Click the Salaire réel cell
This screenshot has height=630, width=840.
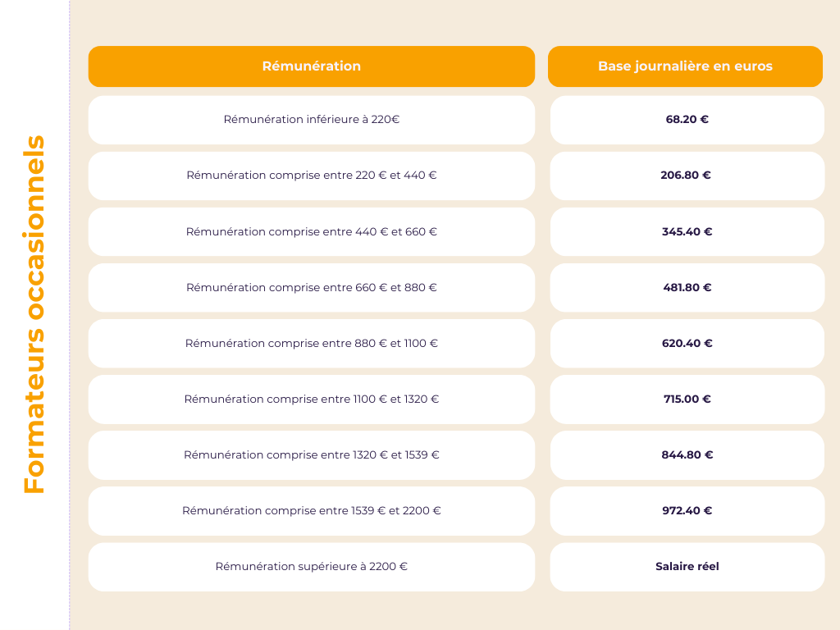687,566
